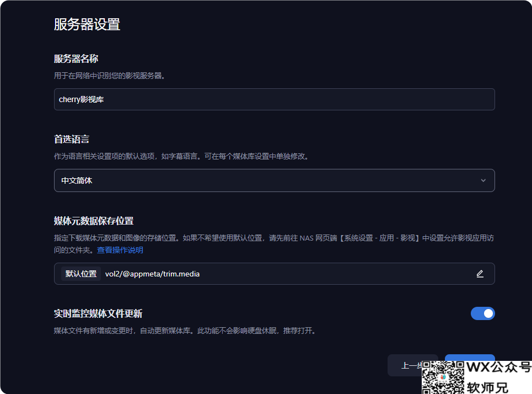Toggle 实时监控媒体文件更新 switch
Screen dimensions: 532x394
coord(483,313)
